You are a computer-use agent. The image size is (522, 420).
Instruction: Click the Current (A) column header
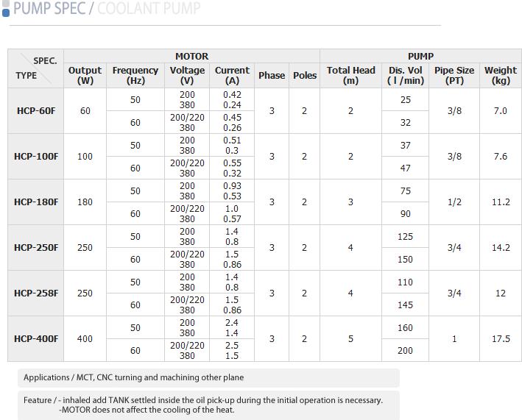tap(232, 75)
